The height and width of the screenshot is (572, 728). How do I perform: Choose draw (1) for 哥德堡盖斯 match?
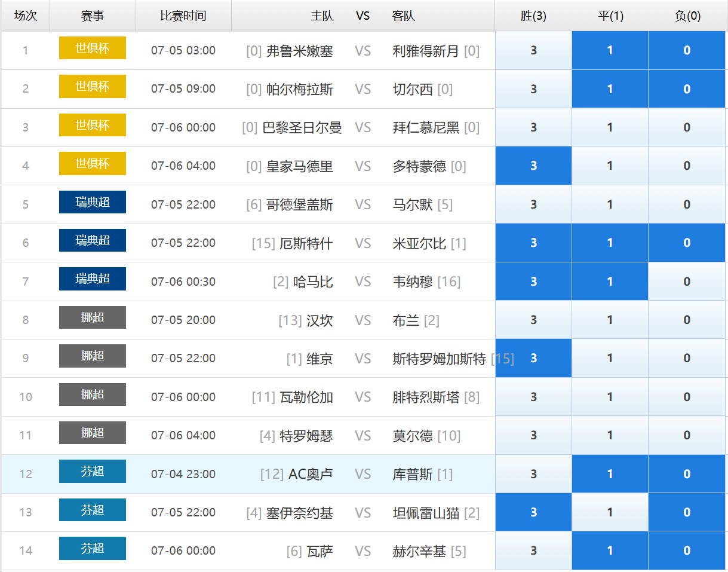610,204
